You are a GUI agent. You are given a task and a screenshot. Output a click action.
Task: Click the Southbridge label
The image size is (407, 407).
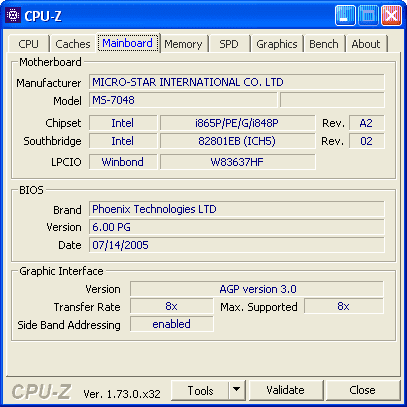(52, 141)
